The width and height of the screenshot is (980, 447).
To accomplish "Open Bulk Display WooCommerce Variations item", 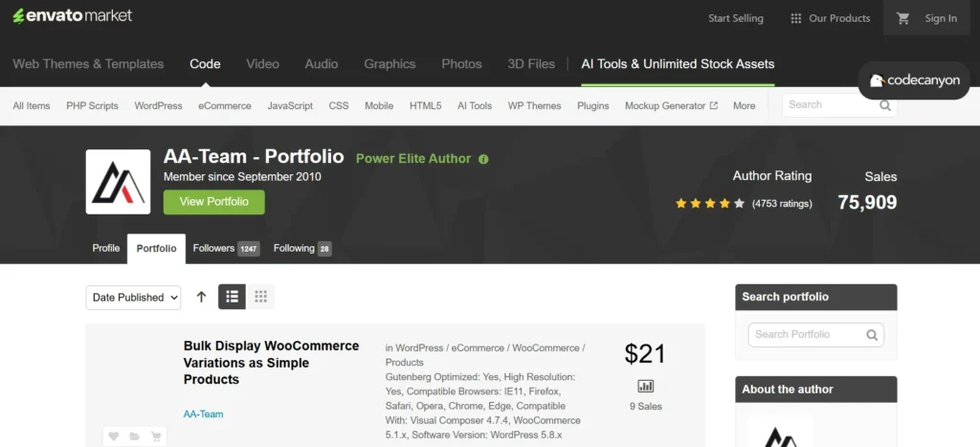I will click(x=271, y=362).
